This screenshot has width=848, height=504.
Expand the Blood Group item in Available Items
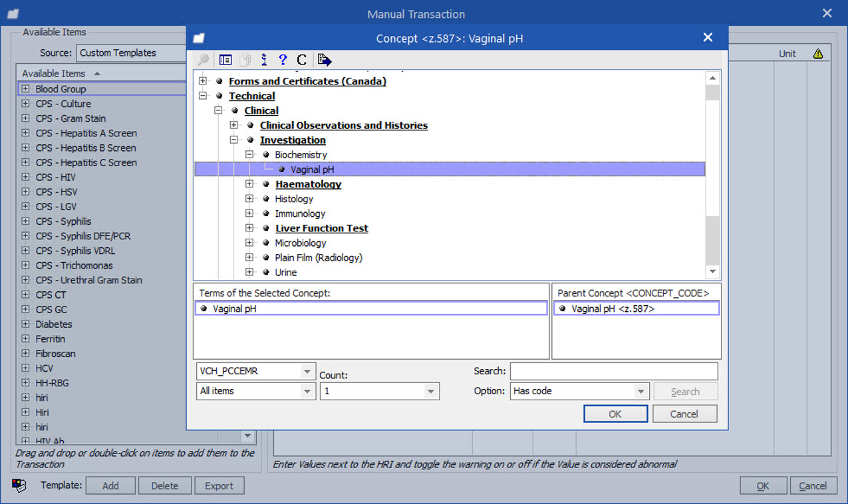pos(25,88)
